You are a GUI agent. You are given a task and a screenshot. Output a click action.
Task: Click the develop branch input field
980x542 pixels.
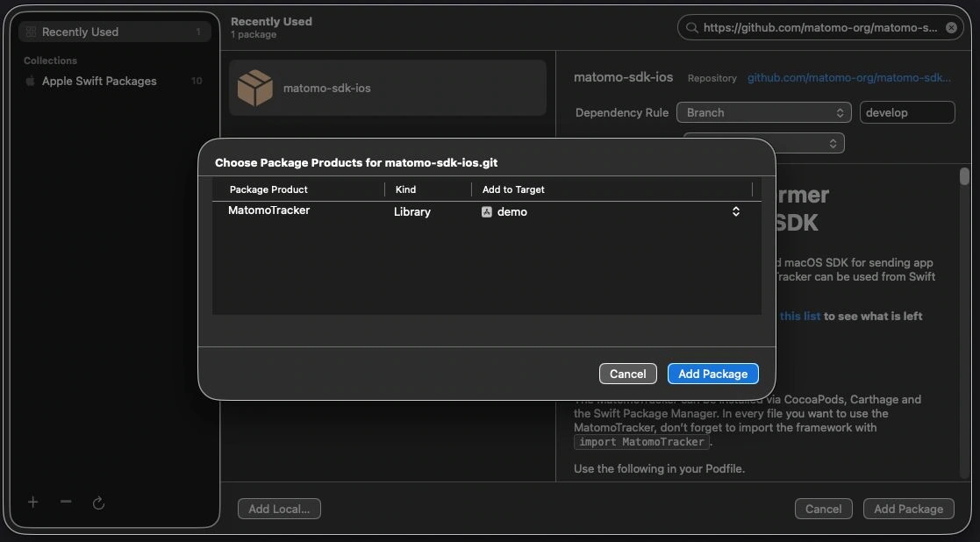coord(907,112)
